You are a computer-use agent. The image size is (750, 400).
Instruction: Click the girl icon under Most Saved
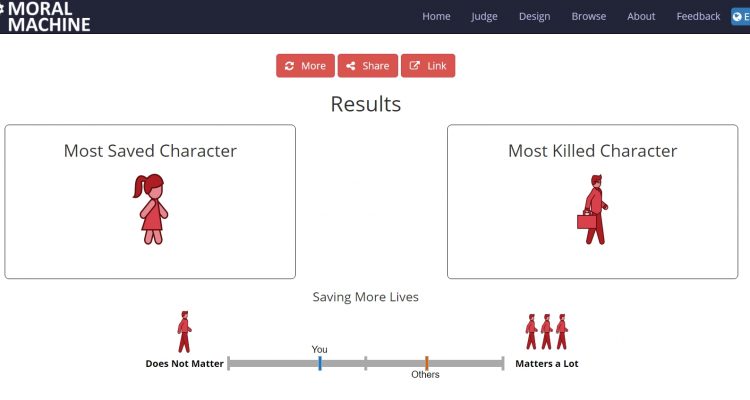click(x=150, y=208)
